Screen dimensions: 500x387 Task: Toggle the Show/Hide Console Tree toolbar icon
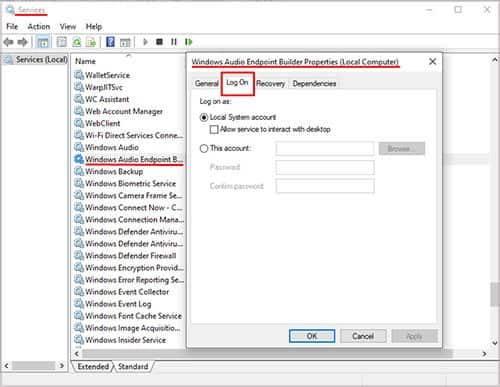click(x=43, y=42)
